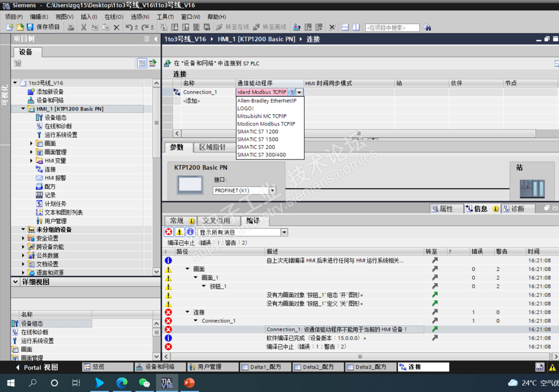Click the copy icon in toolbar

[95, 27]
